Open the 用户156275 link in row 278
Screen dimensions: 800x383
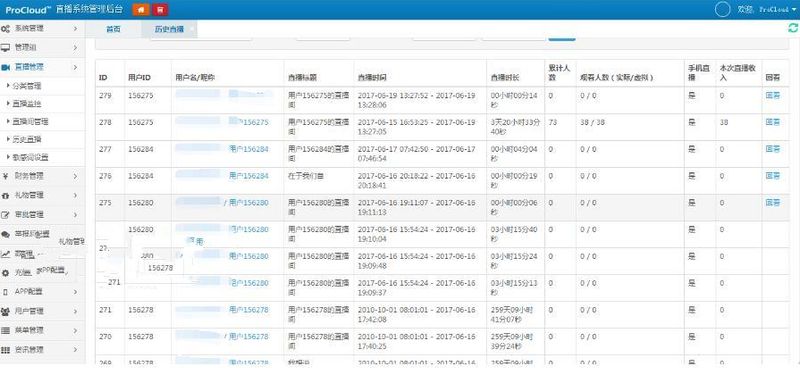point(249,122)
